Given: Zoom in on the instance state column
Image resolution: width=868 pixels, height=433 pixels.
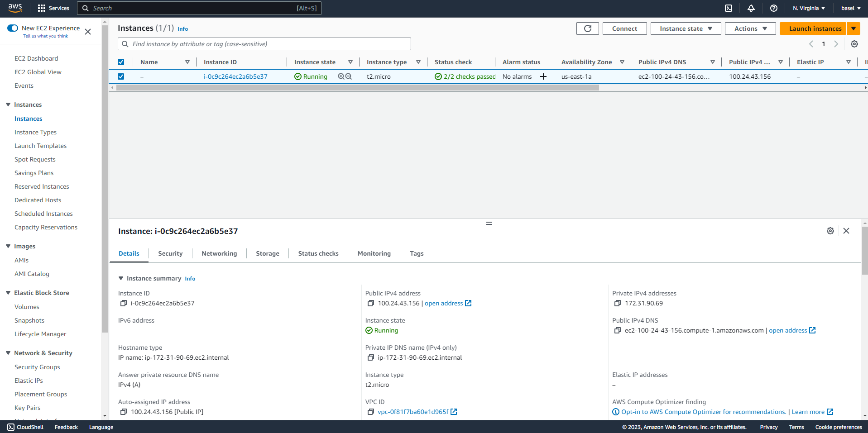Looking at the screenshot, I should point(340,76).
